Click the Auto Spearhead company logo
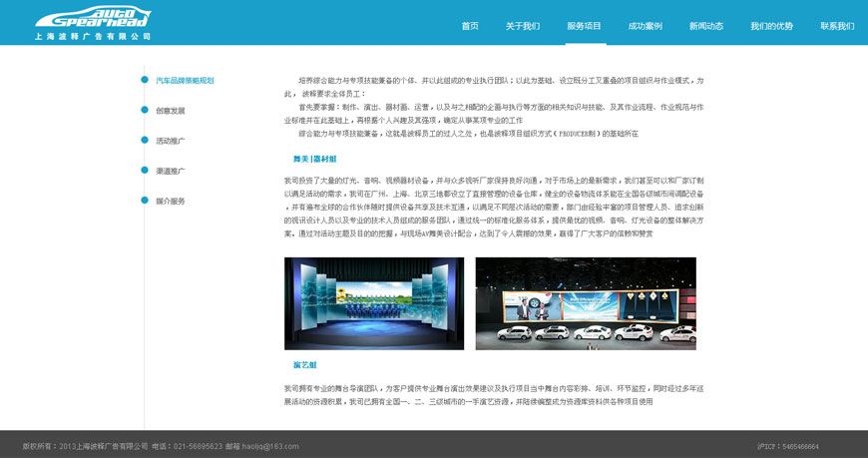 (93, 22)
